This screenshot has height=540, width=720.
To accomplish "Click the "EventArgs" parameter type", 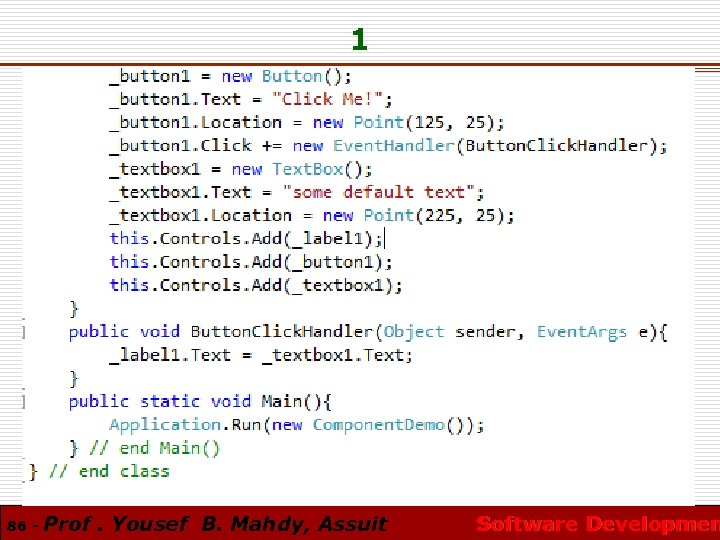I will click(582, 332).
